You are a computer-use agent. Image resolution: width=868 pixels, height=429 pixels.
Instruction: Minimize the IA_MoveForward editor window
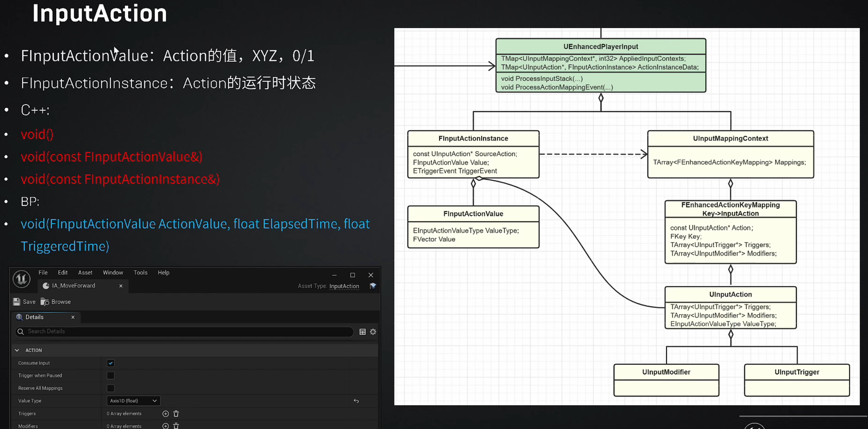point(334,275)
